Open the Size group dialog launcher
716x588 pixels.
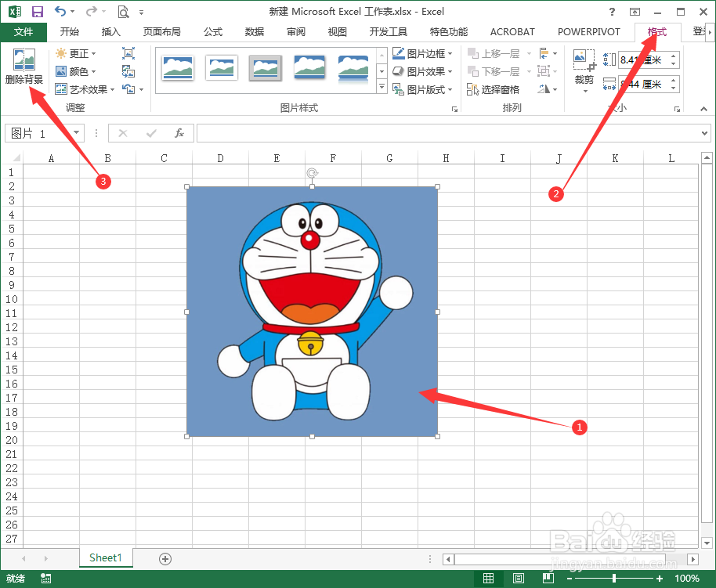(677, 109)
